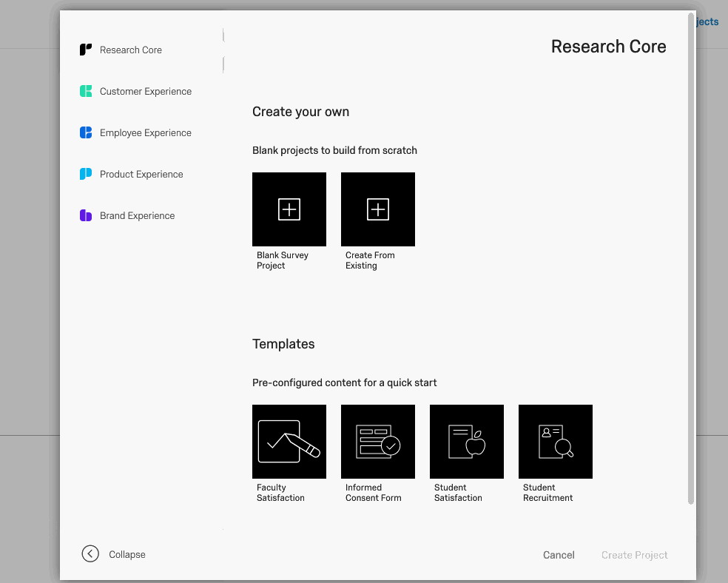Click the Create your own heading
Viewport: 728px width, 583px height.
tap(300, 112)
